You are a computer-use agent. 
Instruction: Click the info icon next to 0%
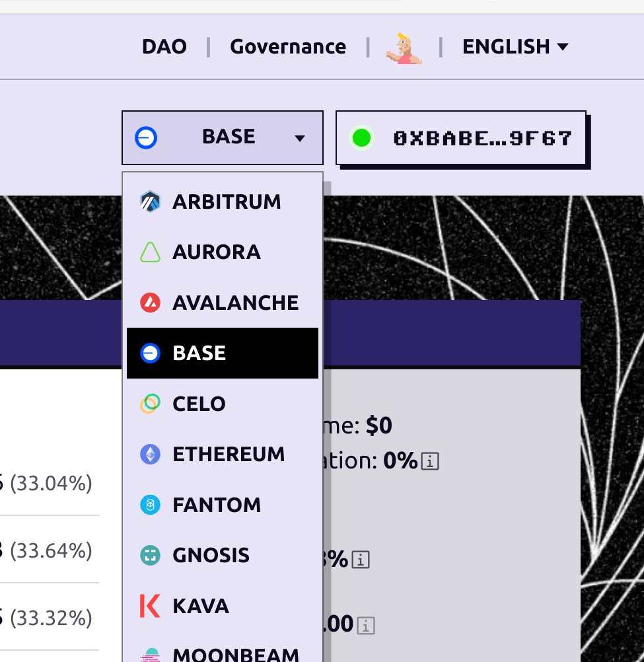(430, 461)
